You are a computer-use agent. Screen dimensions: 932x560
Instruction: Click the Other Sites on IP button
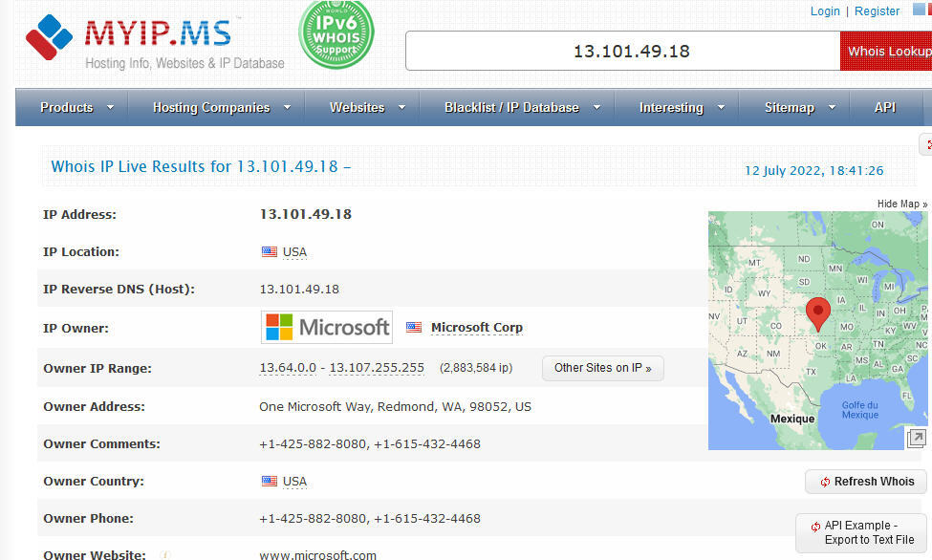click(603, 368)
